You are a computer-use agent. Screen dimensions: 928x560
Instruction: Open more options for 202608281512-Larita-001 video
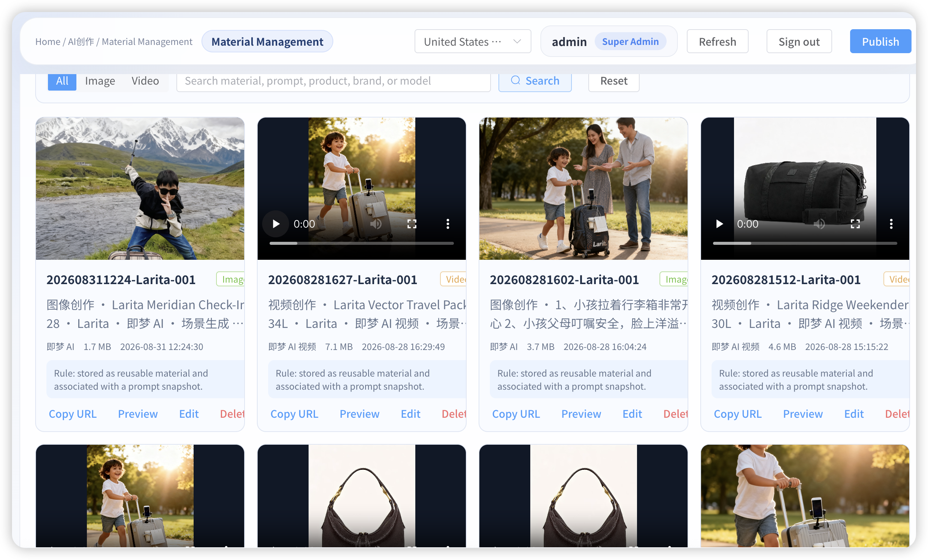click(x=891, y=224)
